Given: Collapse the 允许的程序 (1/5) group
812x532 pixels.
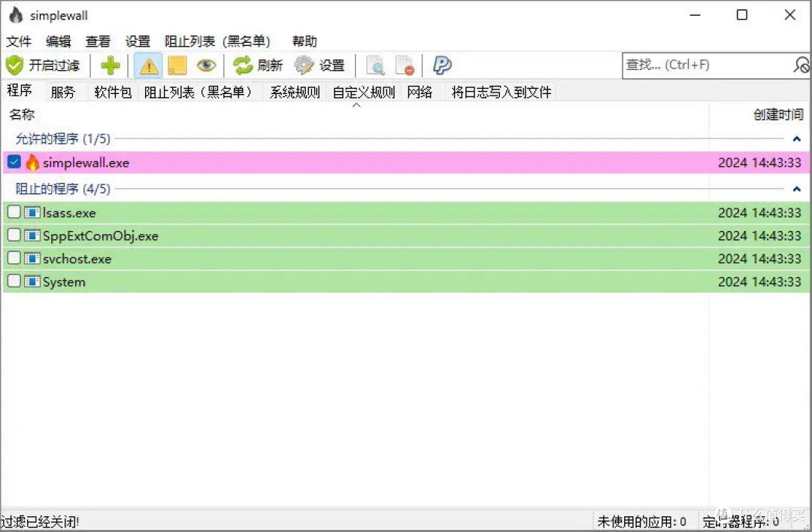Looking at the screenshot, I should click(x=796, y=139).
